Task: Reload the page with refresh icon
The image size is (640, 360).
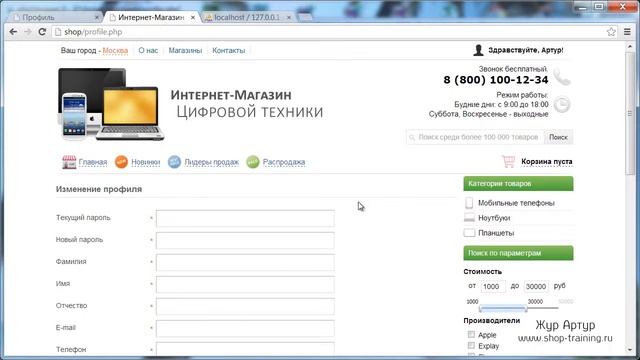Action: [x=42, y=32]
